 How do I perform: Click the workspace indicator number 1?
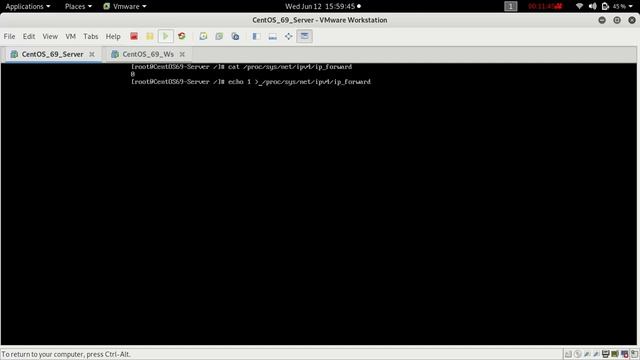511,6
